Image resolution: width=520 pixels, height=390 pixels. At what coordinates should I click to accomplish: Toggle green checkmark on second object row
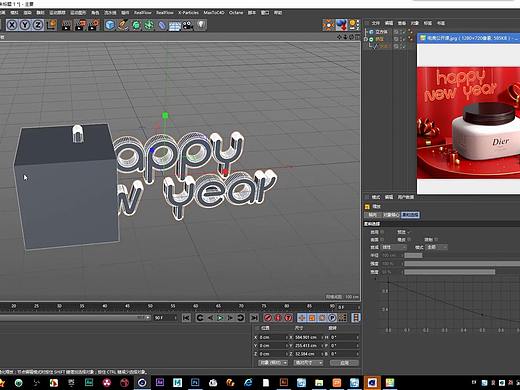tap(403, 39)
